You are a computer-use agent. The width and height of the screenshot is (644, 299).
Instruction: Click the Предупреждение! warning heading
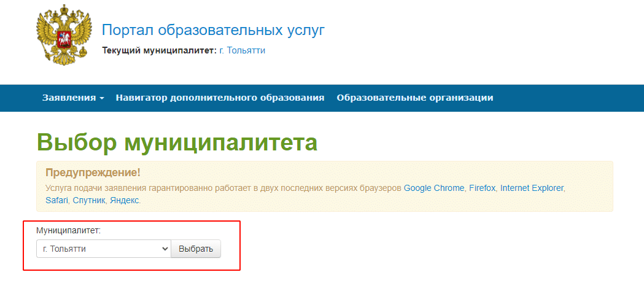pyautogui.click(x=93, y=173)
